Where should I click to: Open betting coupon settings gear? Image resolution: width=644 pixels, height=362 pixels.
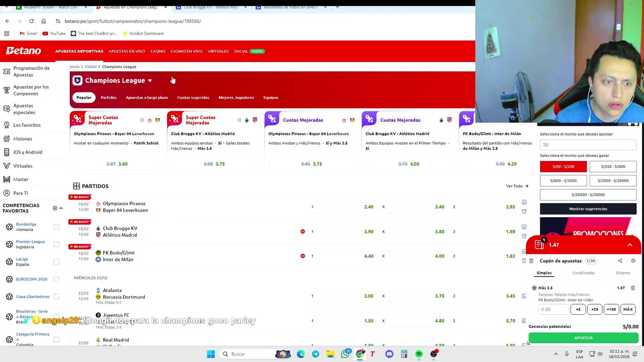633,261
